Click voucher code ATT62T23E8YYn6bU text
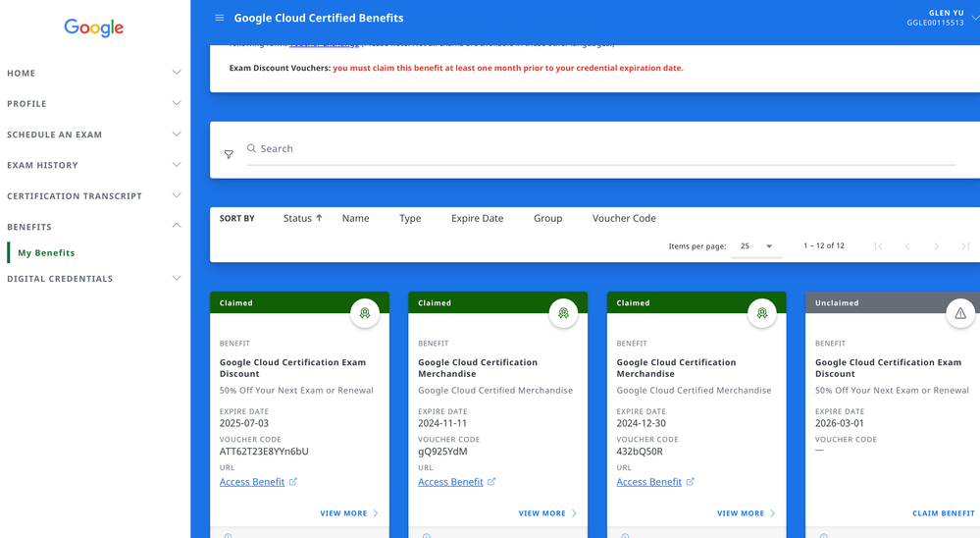Viewport: 980px width, 538px height. pos(264,451)
